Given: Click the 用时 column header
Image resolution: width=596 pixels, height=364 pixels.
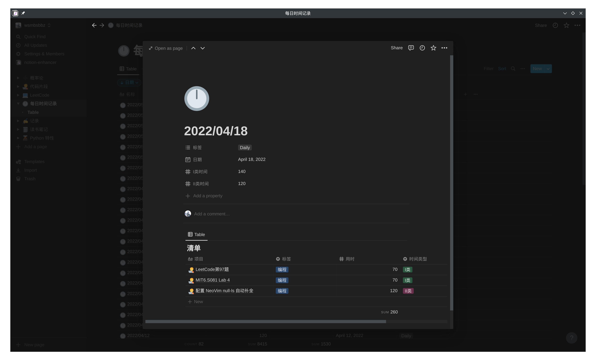Looking at the screenshot, I should pyautogui.click(x=347, y=259).
